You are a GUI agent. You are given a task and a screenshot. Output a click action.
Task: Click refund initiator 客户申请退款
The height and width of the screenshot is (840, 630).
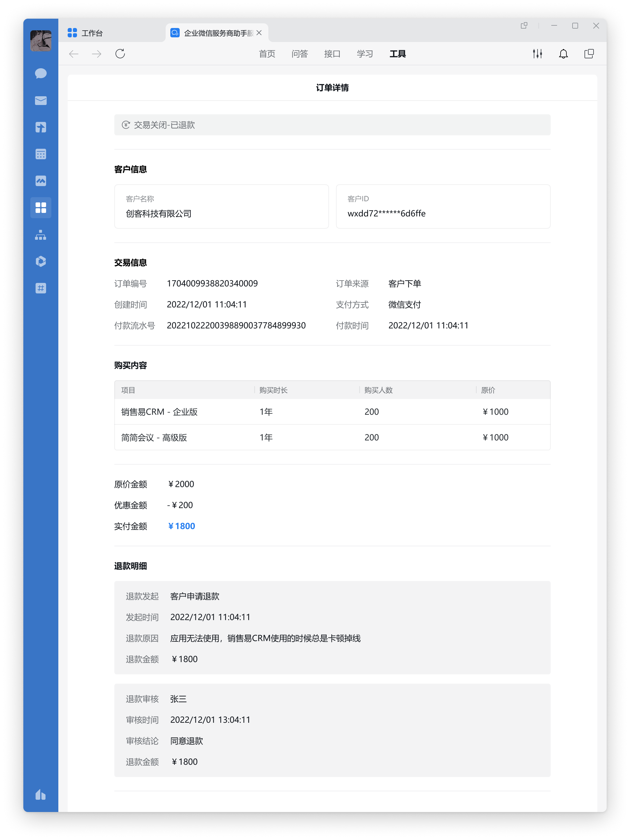click(x=195, y=596)
